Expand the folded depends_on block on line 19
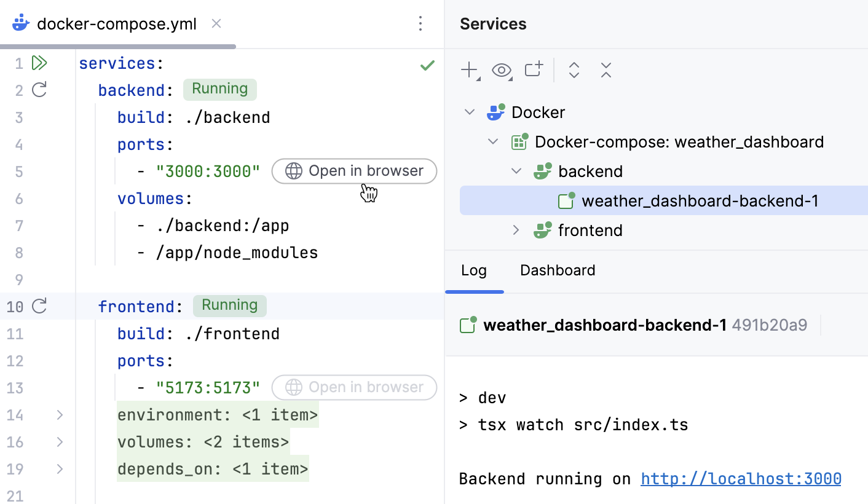The width and height of the screenshot is (868, 504). 60,469
